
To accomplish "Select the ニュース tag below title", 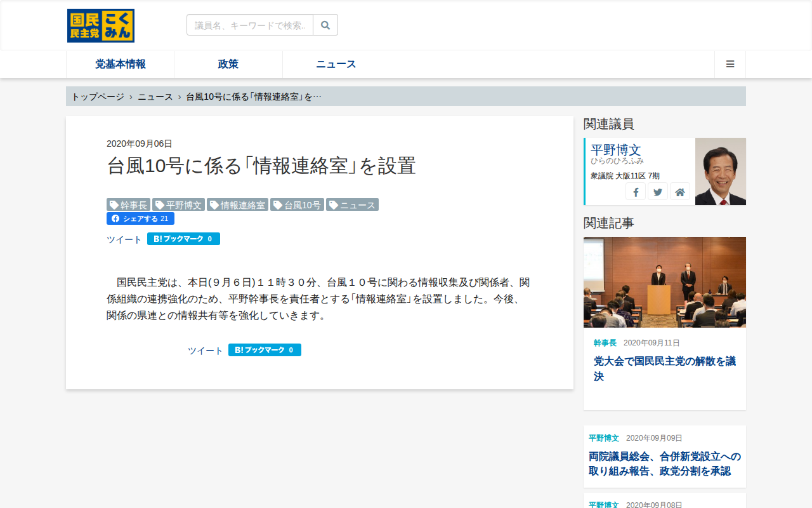I will click(353, 204).
